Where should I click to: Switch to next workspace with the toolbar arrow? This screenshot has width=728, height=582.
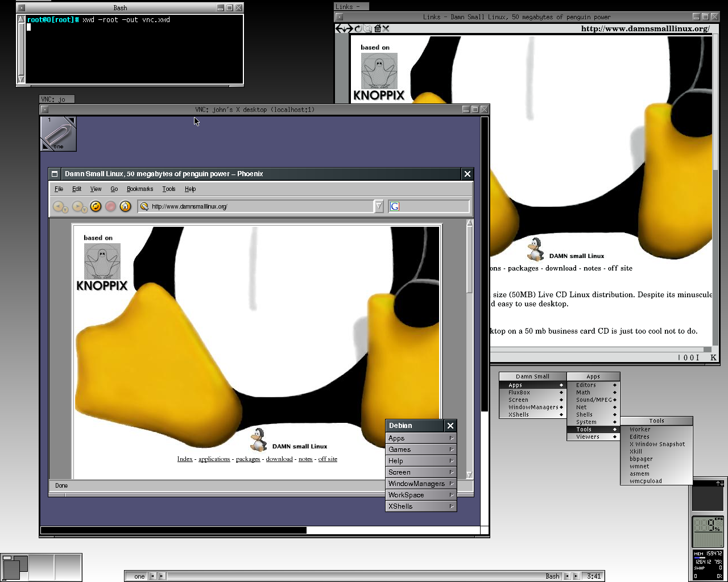162,576
